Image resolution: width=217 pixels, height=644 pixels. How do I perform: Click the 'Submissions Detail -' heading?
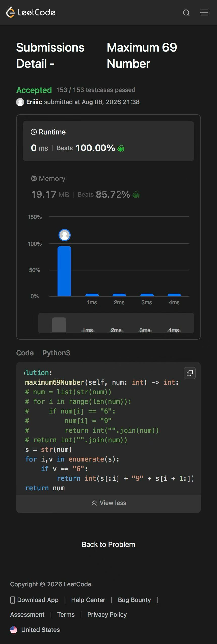(x=50, y=55)
